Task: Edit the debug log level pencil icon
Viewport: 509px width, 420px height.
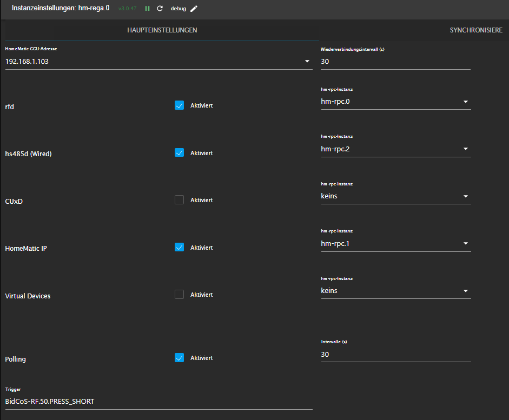Action: tap(194, 9)
